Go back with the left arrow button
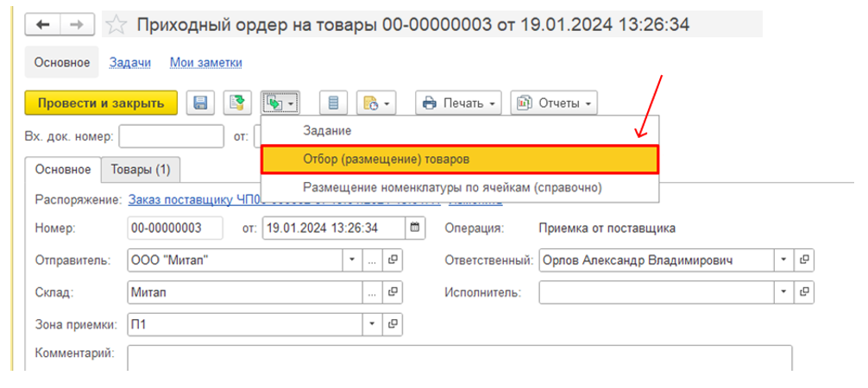The width and height of the screenshot is (868, 388). click(42, 24)
